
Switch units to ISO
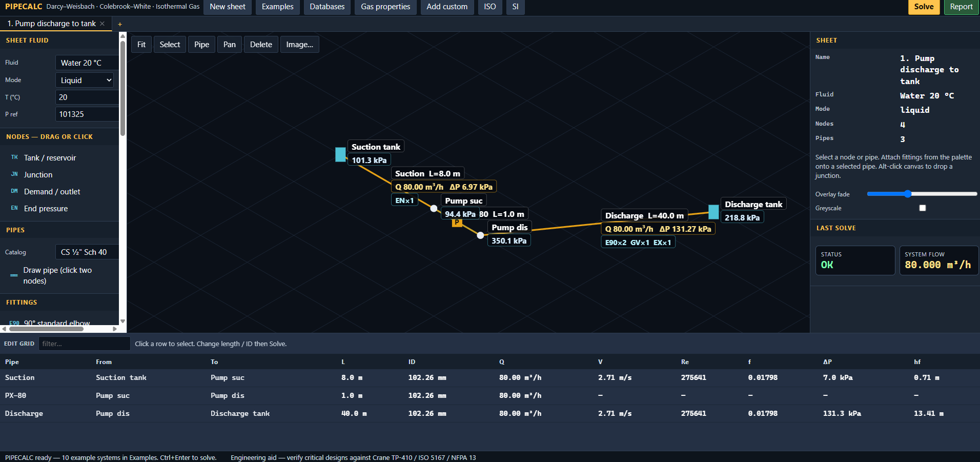click(490, 7)
